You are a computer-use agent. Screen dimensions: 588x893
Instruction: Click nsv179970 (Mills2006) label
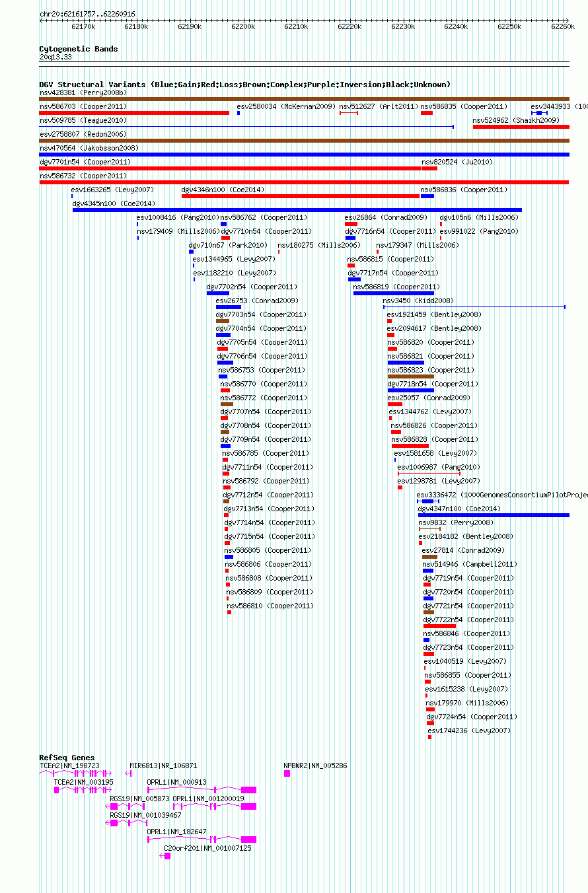coord(467,703)
